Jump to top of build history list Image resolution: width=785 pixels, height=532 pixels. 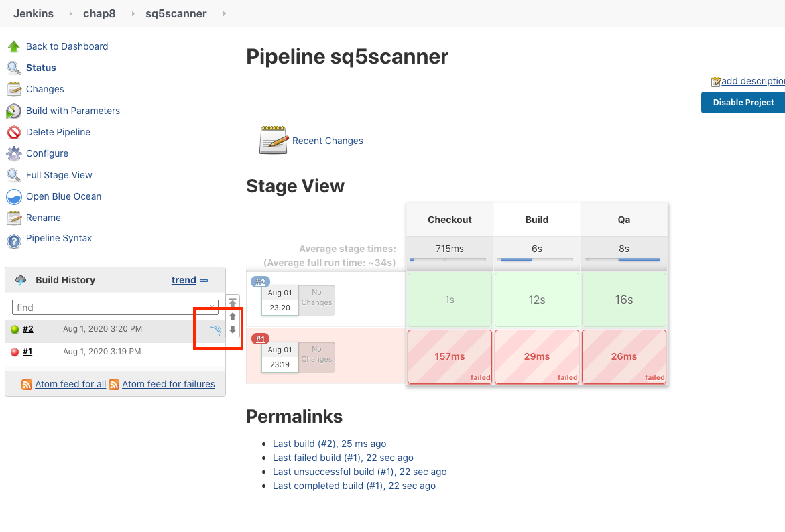pos(233,303)
